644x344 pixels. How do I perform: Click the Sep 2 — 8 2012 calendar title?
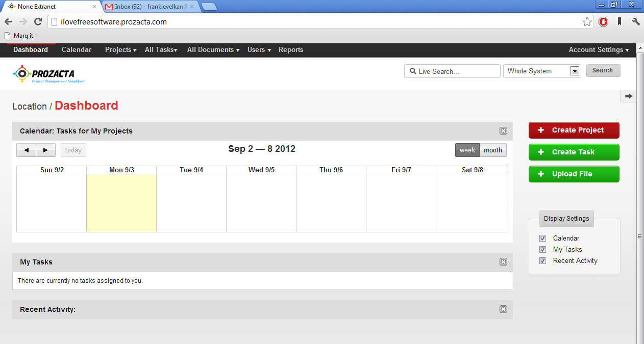pos(262,149)
